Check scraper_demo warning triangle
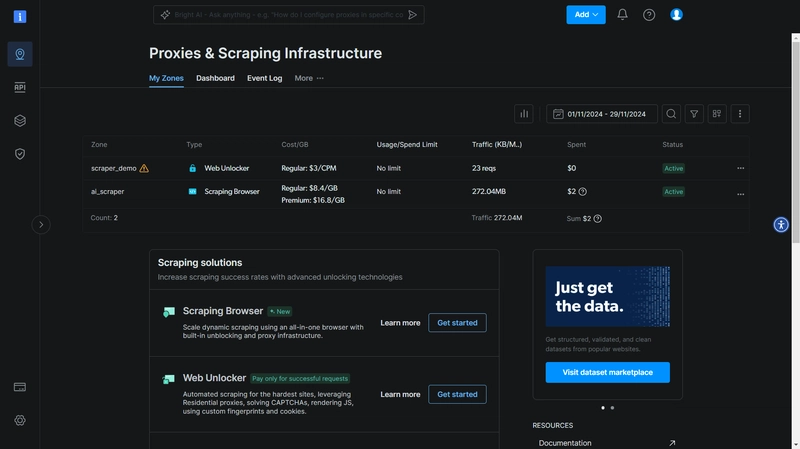Image resolution: width=800 pixels, height=449 pixels. coord(144,168)
